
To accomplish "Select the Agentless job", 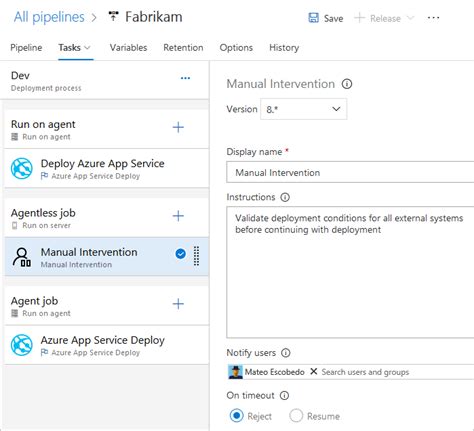I will (x=106, y=218).
